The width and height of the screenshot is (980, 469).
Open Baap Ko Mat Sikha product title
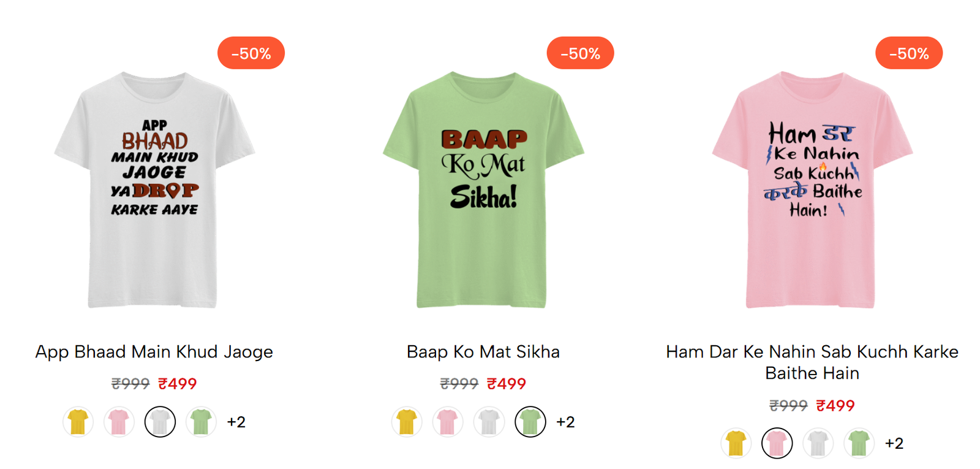(x=483, y=352)
